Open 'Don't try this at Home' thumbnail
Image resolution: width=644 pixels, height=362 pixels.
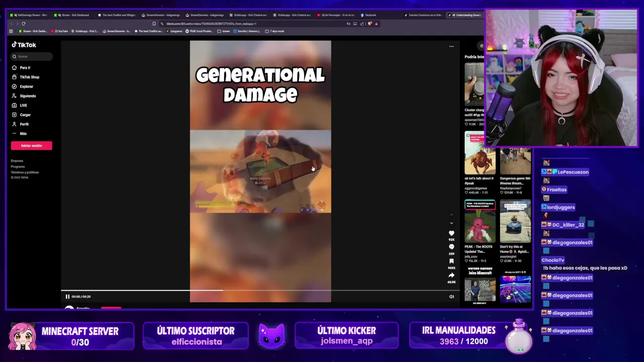(515, 221)
